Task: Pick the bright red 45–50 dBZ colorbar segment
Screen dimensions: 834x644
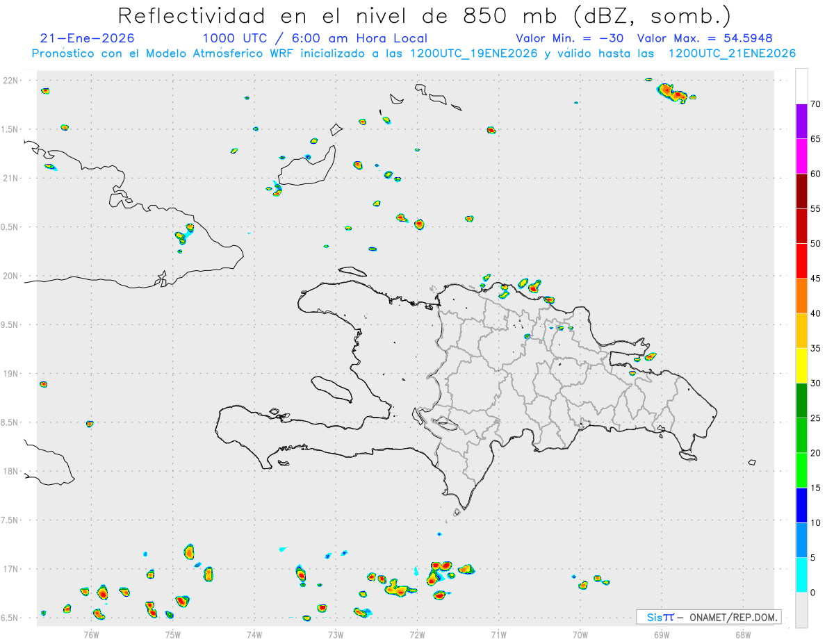Action: click(801, 261)
